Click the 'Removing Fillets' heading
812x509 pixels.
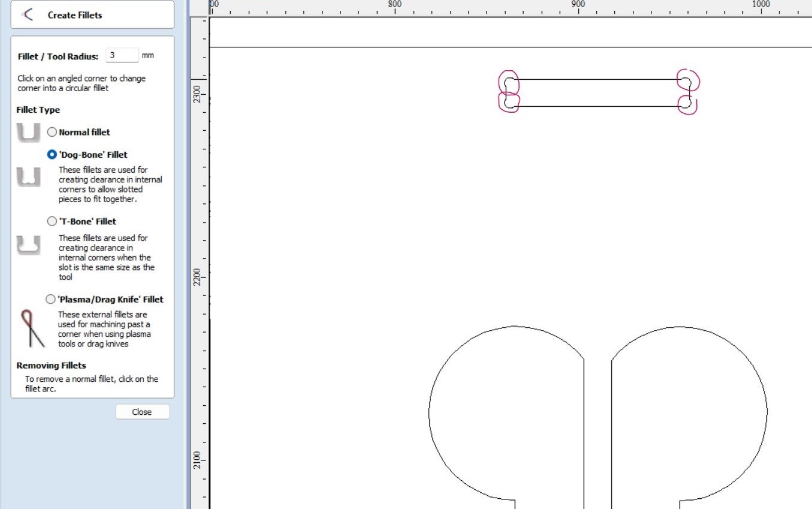pos(52,365)
